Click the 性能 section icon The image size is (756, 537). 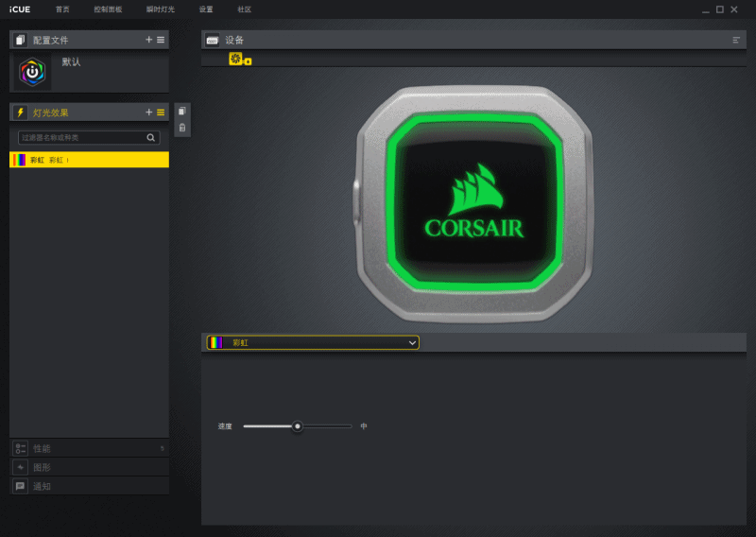coord(20,448)
